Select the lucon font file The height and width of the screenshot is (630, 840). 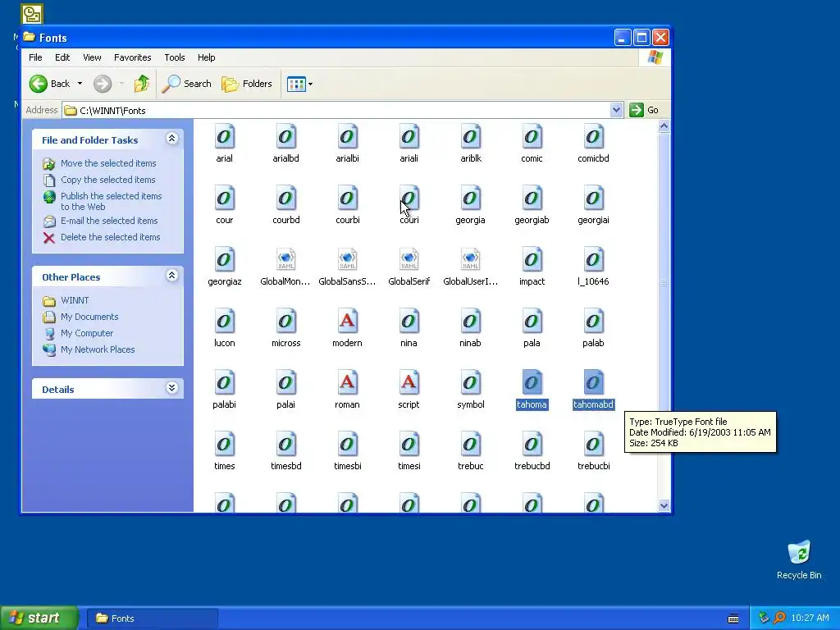(x=225, y=328)
